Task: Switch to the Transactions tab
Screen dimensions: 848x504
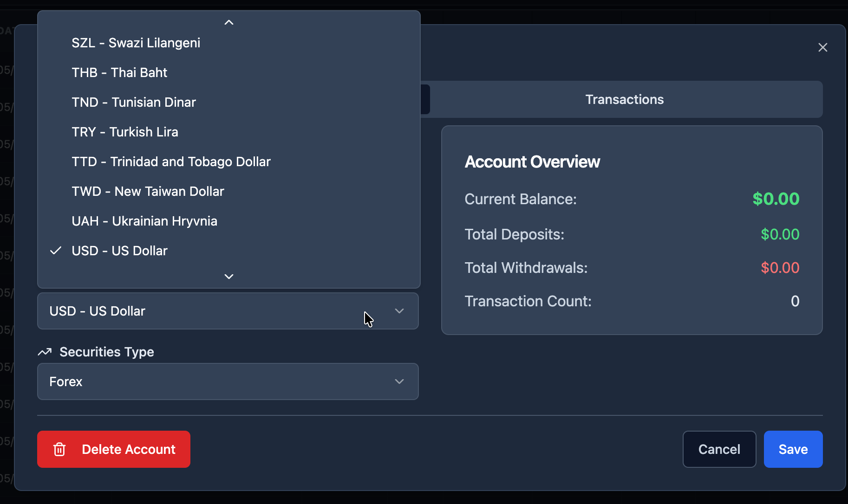Action: [624, 99]
